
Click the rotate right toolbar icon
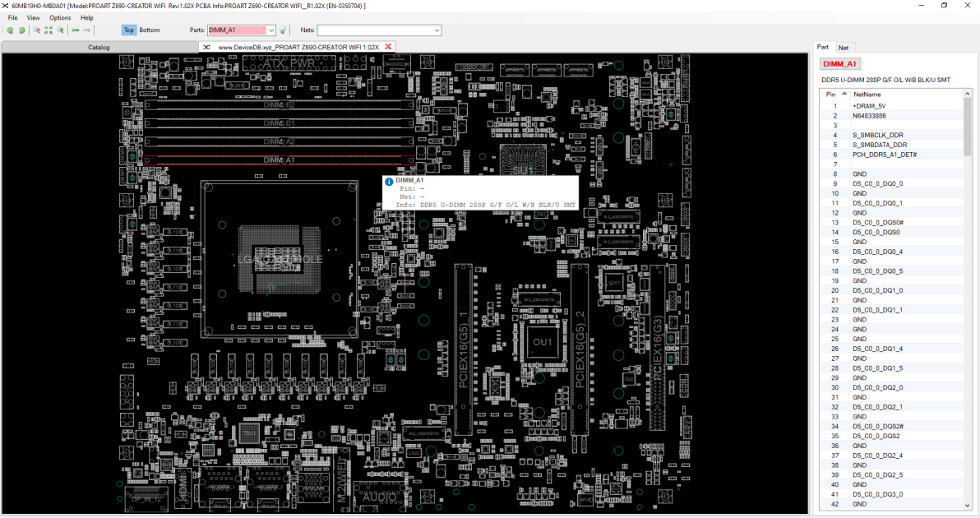click(22, 30)
